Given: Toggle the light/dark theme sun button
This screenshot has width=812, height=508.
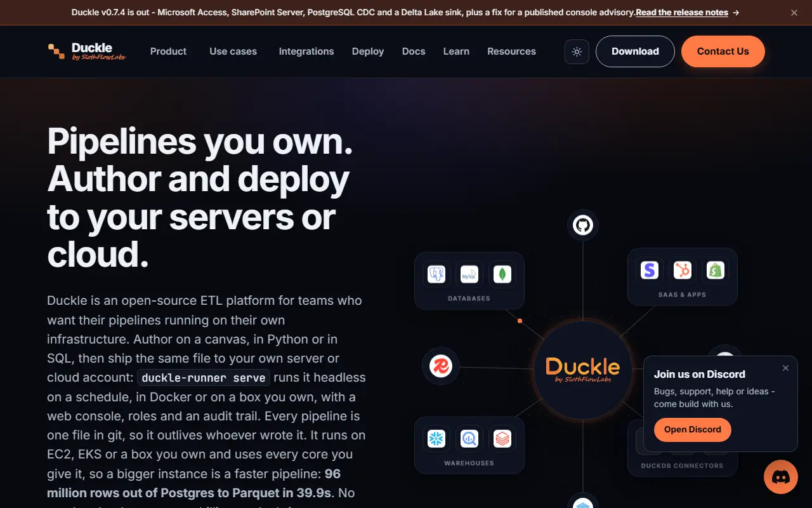Looking at the screenshot, I should click(x=577, y=51).
